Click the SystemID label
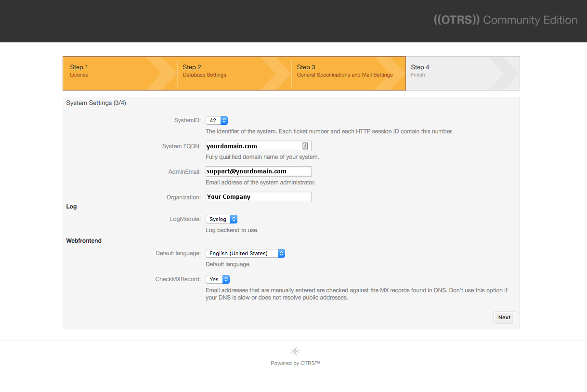The image size is (587, 392). [x=187, y=120]
